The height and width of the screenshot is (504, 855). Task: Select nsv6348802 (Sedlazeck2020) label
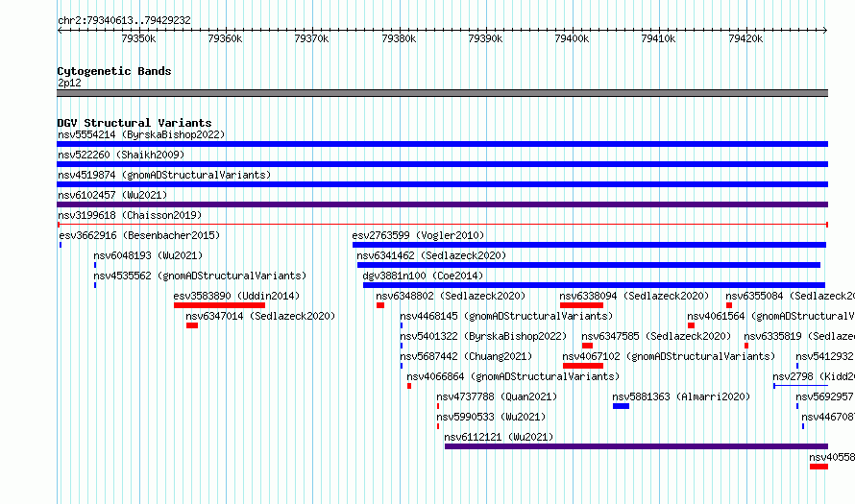451,296
